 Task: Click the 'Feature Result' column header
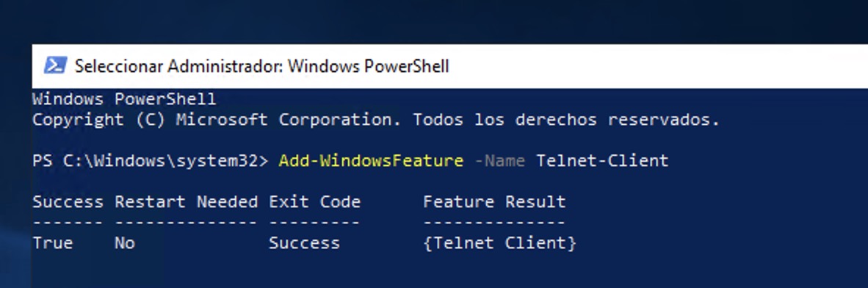[494, 201]
